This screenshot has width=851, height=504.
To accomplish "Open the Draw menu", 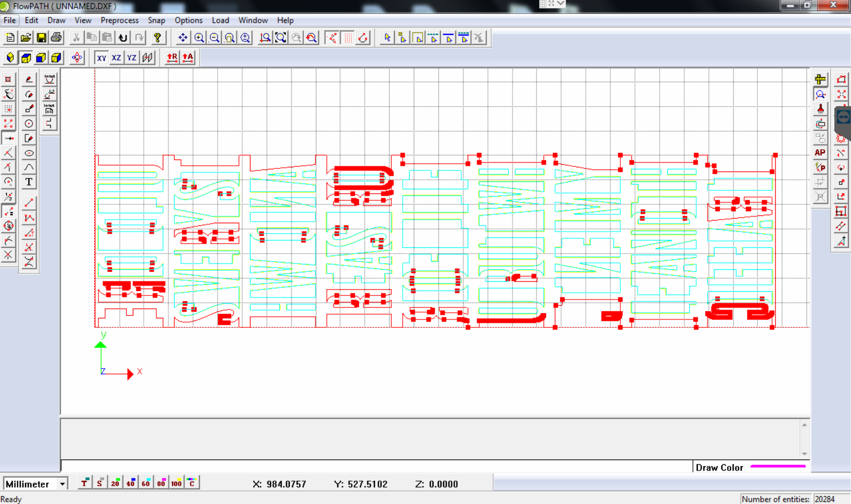I will click(x=56, y=20).
